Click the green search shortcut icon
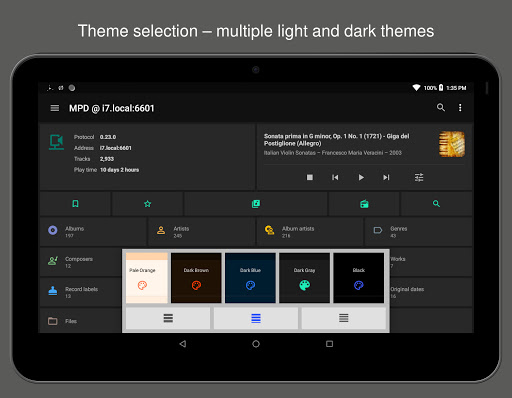Viewport: 512px width, 398px height. click(x=436, y=204)
